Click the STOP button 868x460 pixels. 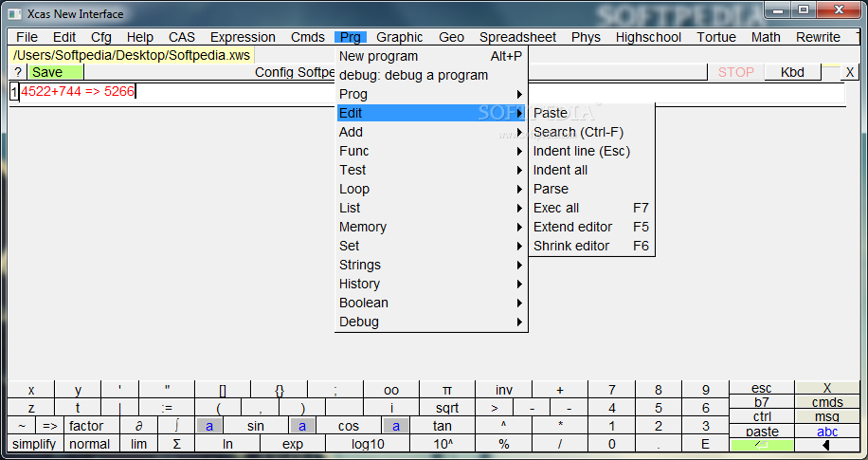tap(735, 72)
